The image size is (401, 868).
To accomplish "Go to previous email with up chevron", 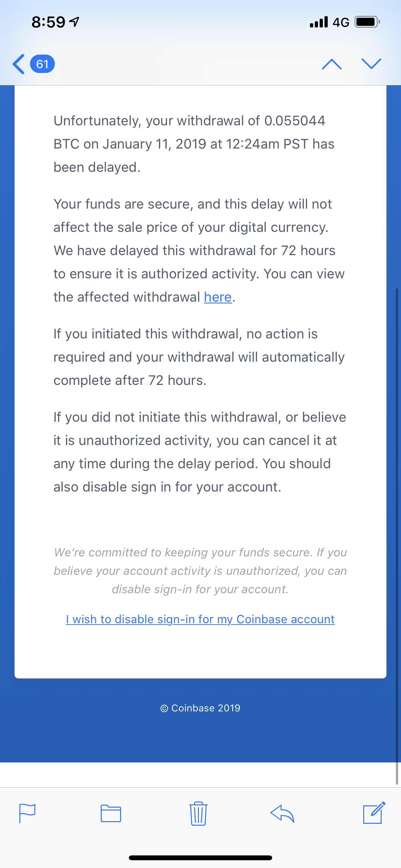I will pos(332,64).
